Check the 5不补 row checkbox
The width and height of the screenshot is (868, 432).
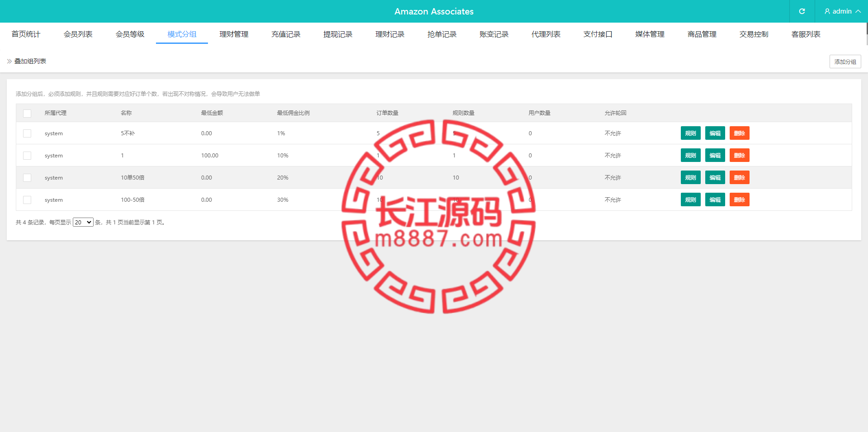click(27, 133)
